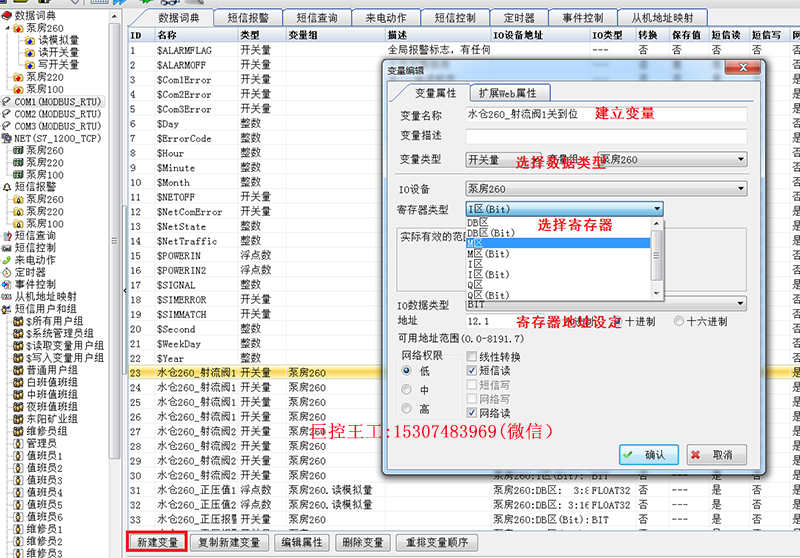This screenshot has width=800, height=558.
Task: Click the 数据词典 root tree icon
Action: pos(7,16)
